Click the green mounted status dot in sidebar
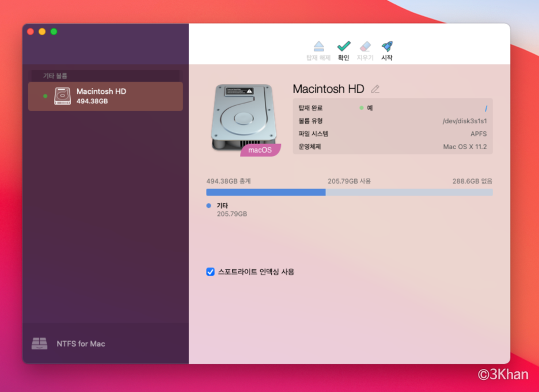Viewport: 539px width, 392px height. tap(45, 96)
